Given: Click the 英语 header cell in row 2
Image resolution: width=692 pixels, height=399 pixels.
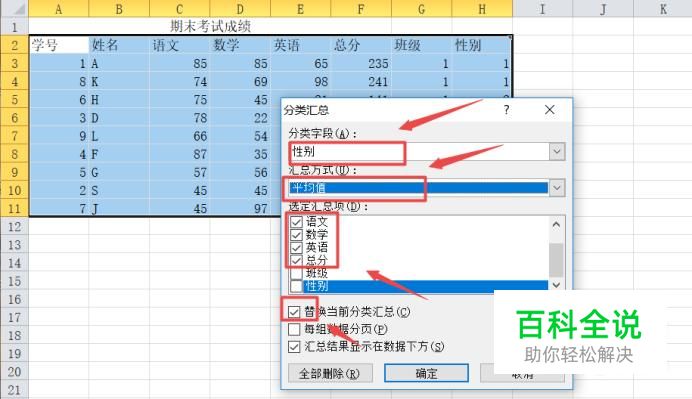Looking at the screenshot, I should click(301, 45).
